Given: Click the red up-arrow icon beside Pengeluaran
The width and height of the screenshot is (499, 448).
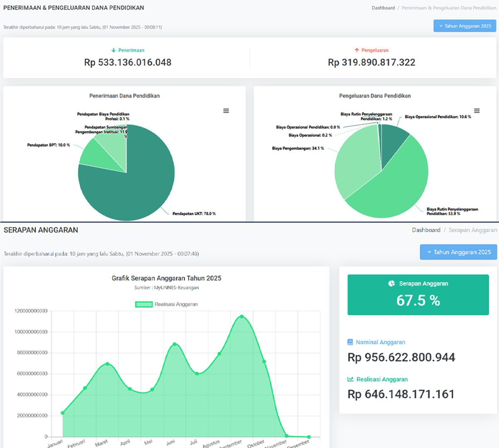Looking at the screenshot, I should point(356,50).
